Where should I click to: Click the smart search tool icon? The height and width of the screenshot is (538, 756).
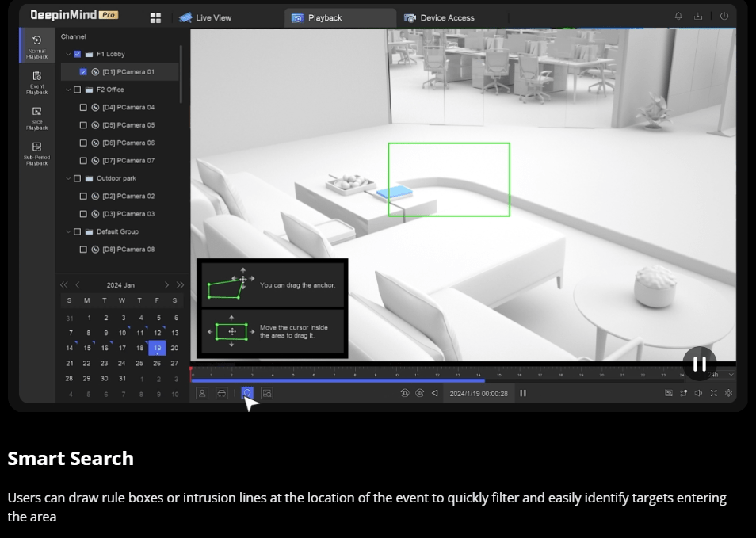(x=246, y=393)
